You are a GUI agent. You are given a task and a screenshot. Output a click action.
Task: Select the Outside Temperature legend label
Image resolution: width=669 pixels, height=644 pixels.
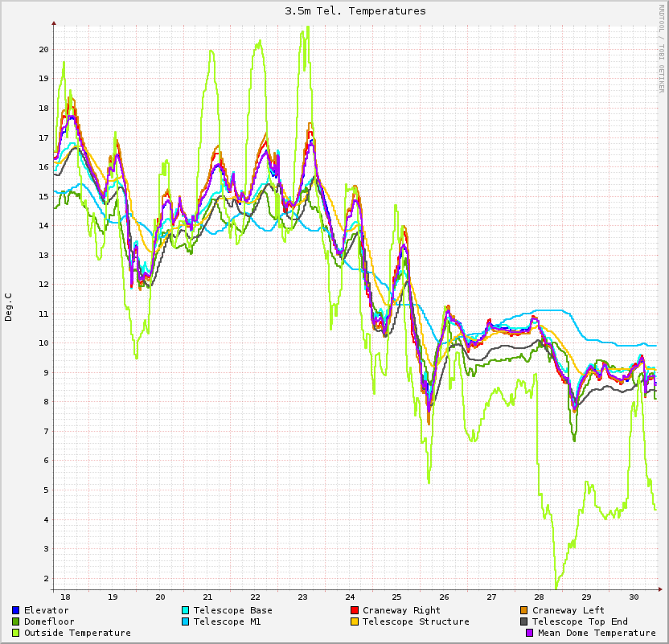pos(77,633)
